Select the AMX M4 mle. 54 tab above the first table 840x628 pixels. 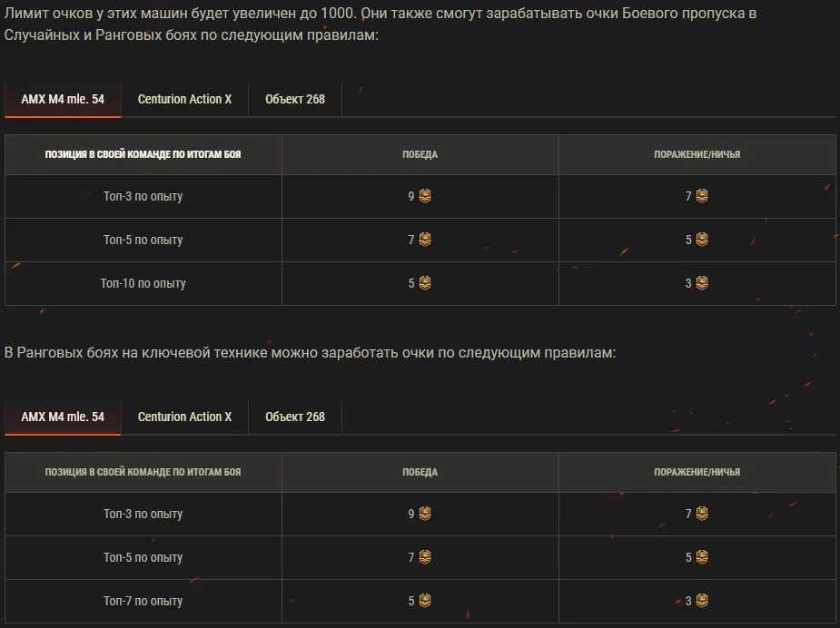pos(63,99)
